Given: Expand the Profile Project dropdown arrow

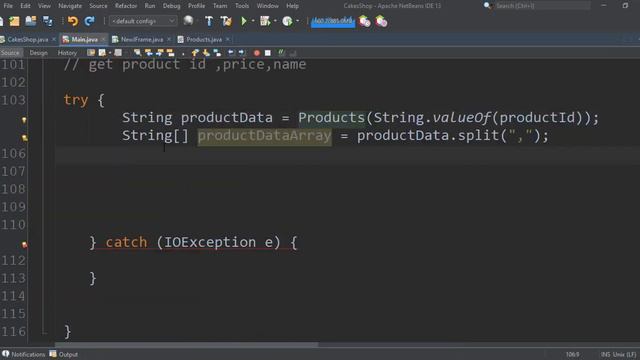Looking at the screenshot, I should [x=298, y=21].
